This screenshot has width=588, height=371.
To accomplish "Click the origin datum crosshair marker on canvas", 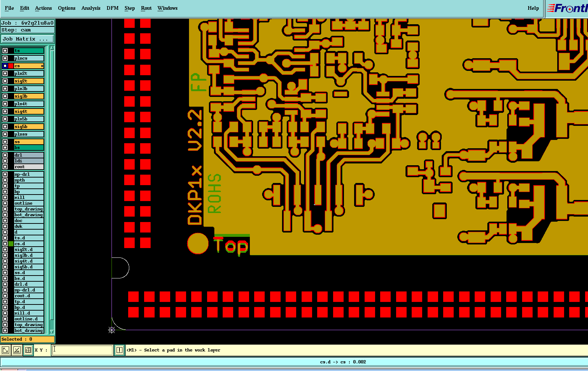I will coord(112,330).
